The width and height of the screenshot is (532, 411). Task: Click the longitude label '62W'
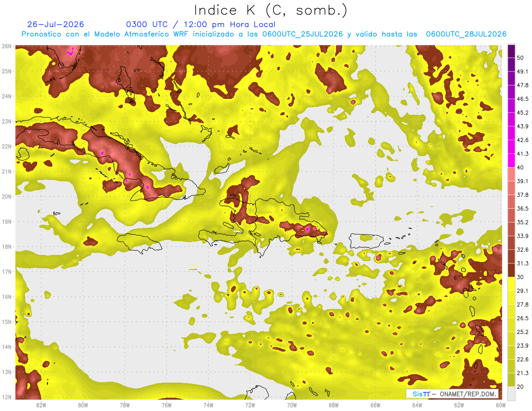click(459, 405)
